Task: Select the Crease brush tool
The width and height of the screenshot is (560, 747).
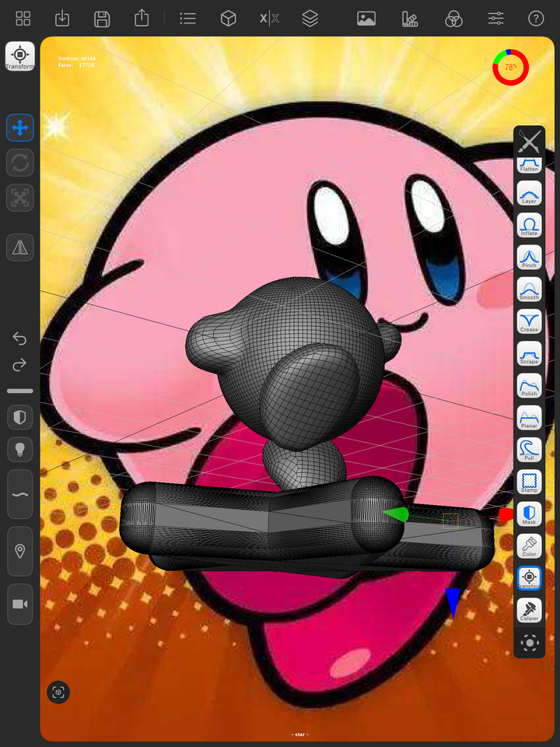Action: 529,321
